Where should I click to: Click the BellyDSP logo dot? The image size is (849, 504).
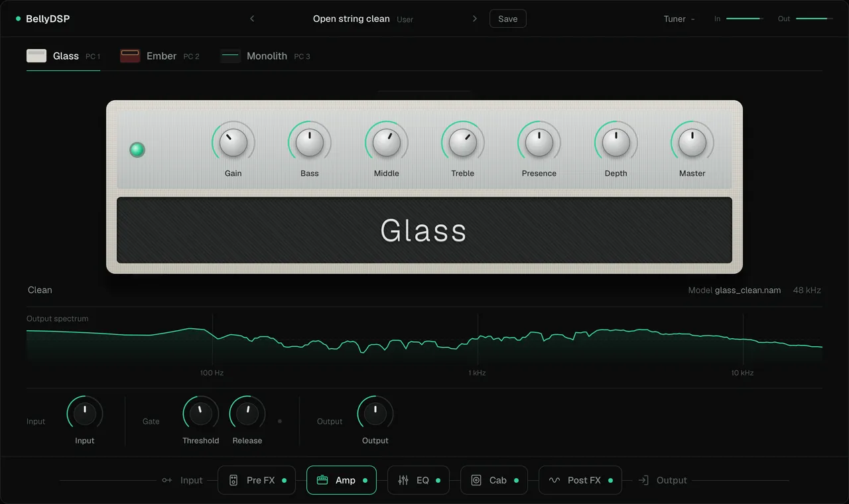[x=19, y=19]
